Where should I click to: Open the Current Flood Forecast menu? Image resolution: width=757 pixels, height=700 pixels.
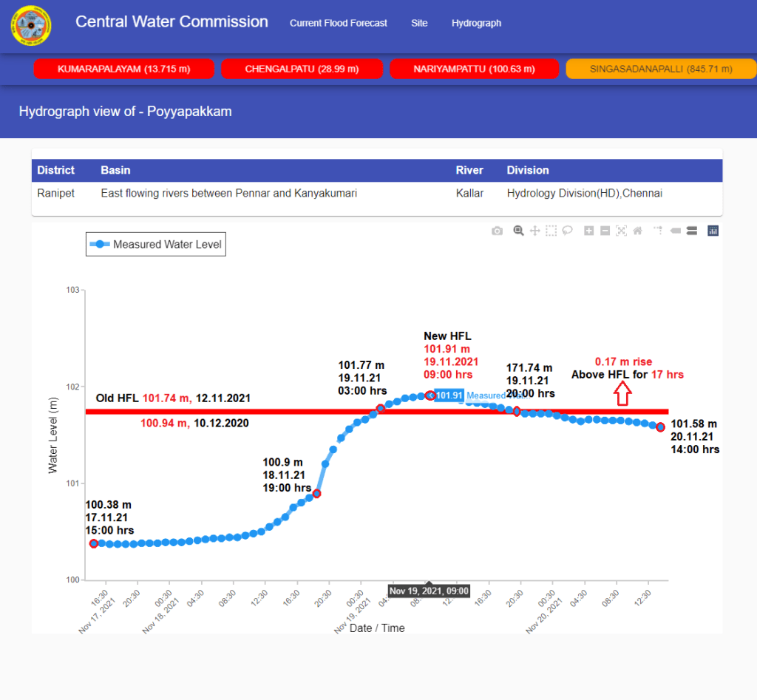338,23
